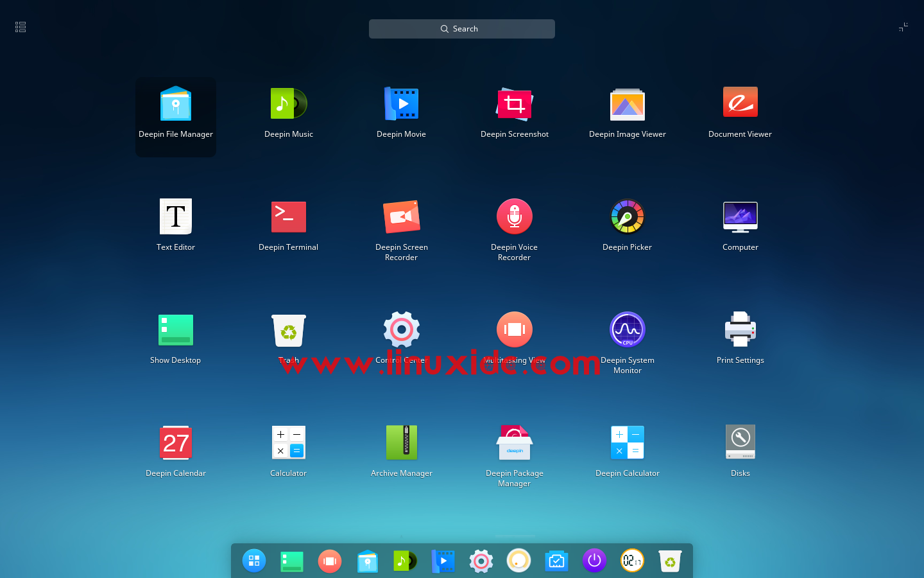Click the purple power button in the dock
924x578 pixels.
pos(594,561)
